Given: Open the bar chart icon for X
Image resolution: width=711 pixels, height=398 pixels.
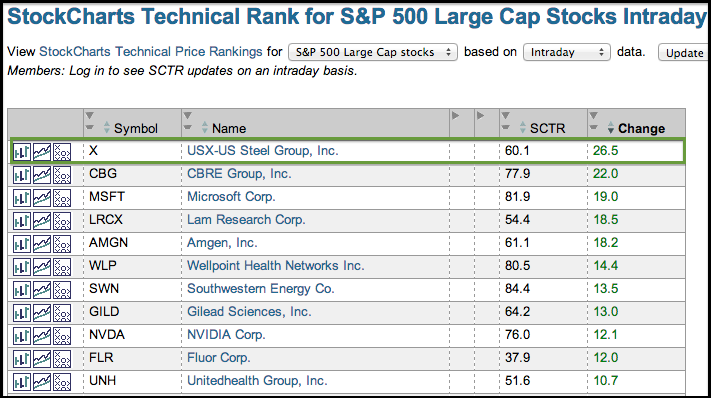Looking at the screenshot, I should pyautogui.click(x=22, y=152).
